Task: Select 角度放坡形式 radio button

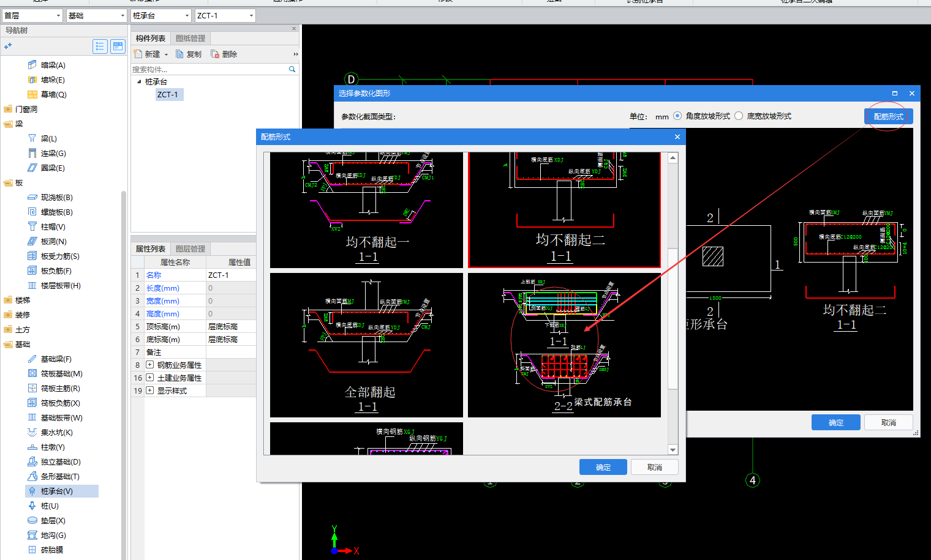Action: point(677,116)
